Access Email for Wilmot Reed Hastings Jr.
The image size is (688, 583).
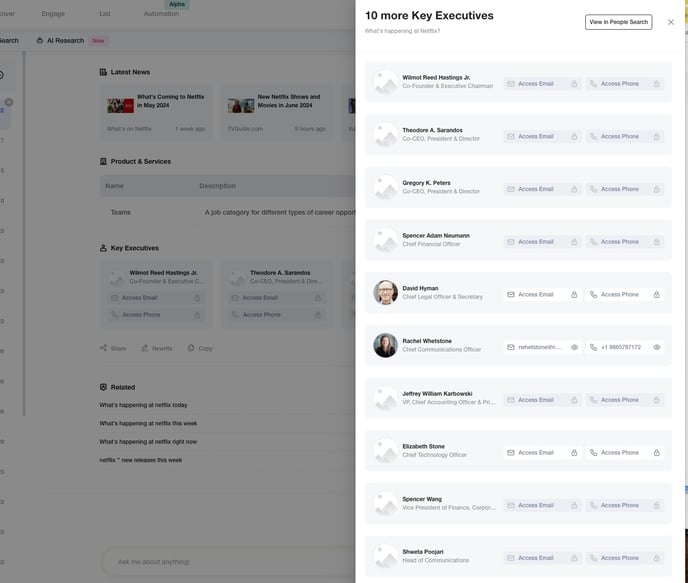(x=543, y=84)
